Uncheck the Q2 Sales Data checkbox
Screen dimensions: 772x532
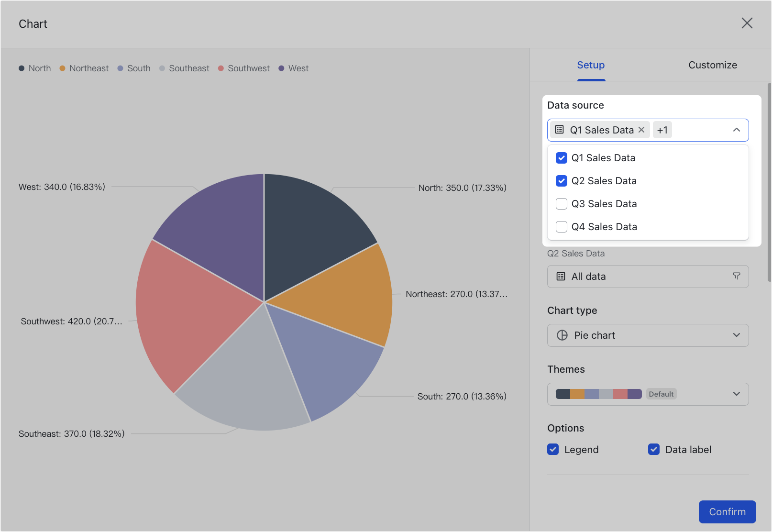tap(561, 181)
